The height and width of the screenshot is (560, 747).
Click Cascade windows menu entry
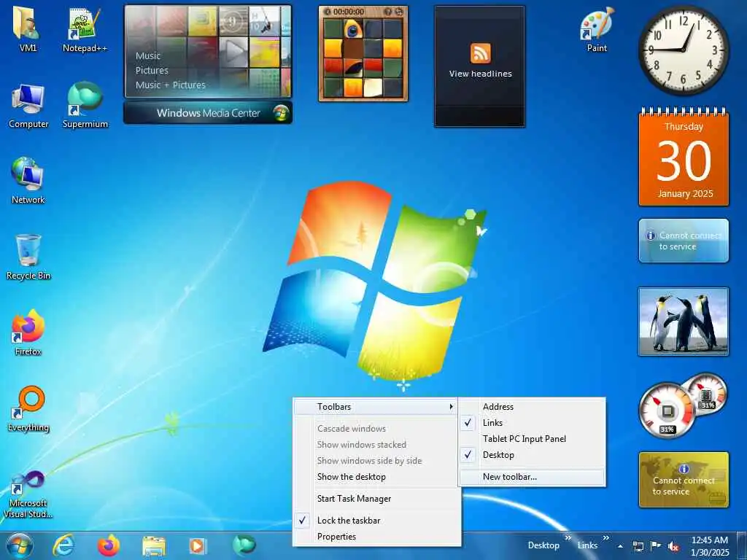point(376,429)
